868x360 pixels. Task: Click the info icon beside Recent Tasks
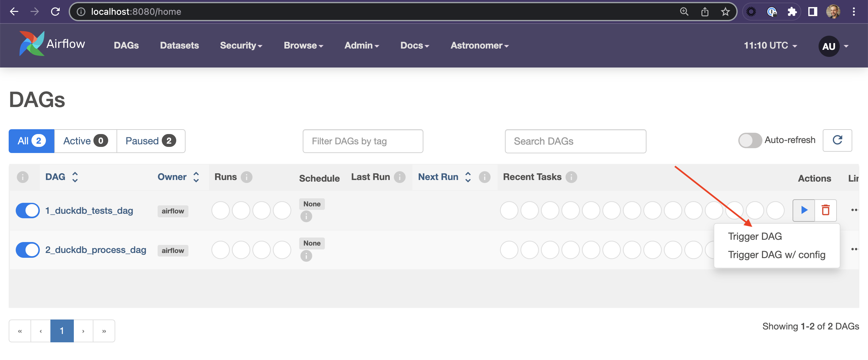[571, 177]
